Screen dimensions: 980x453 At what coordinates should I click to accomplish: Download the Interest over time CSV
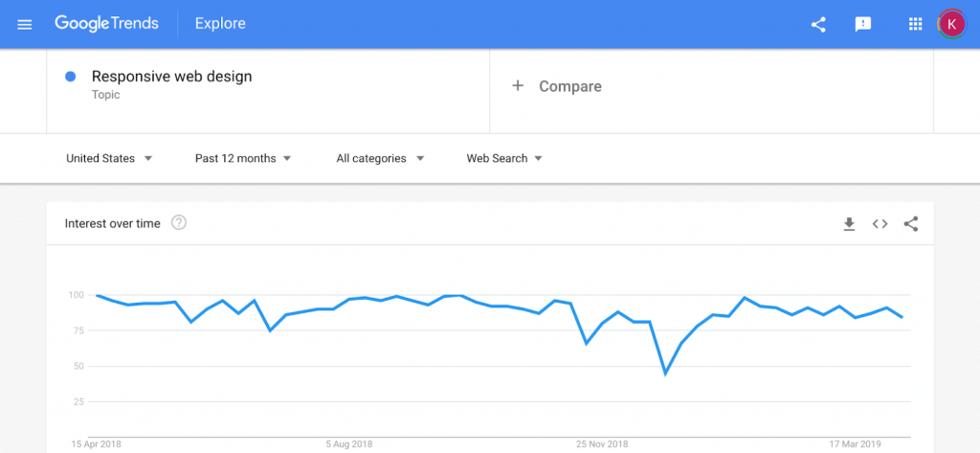(x=849, y=224)
